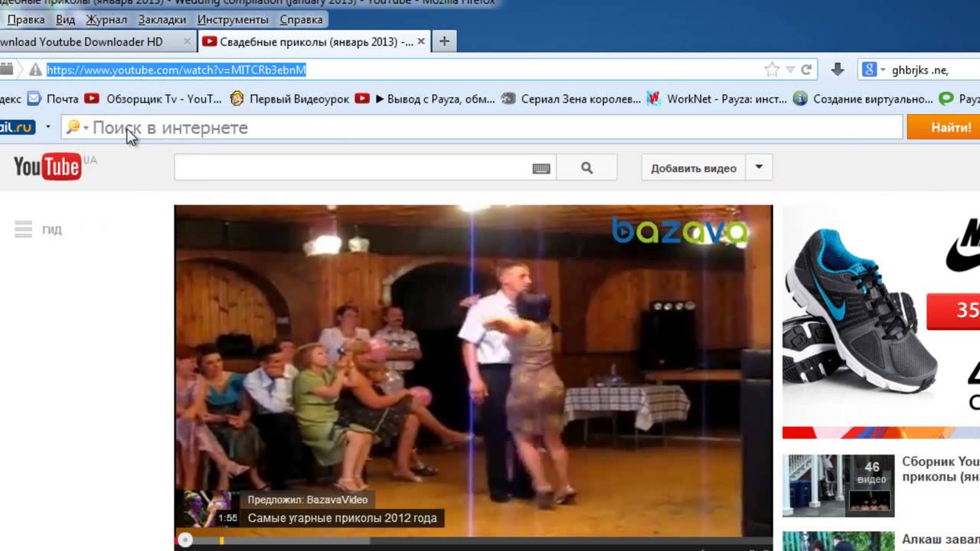This screenshot has height=551, width=980.
Task: Open the suggested video Самые угарные приколы 2012 года
Action: point(342,518)
